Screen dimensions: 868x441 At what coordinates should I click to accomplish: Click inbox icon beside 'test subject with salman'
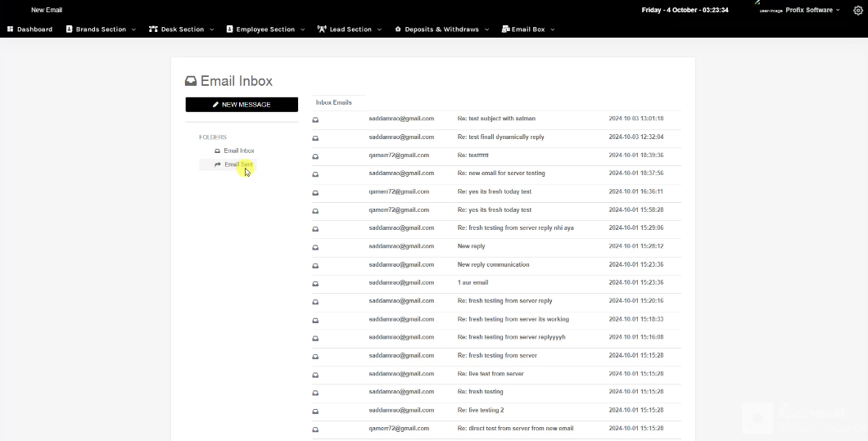(x=315, y=119)
